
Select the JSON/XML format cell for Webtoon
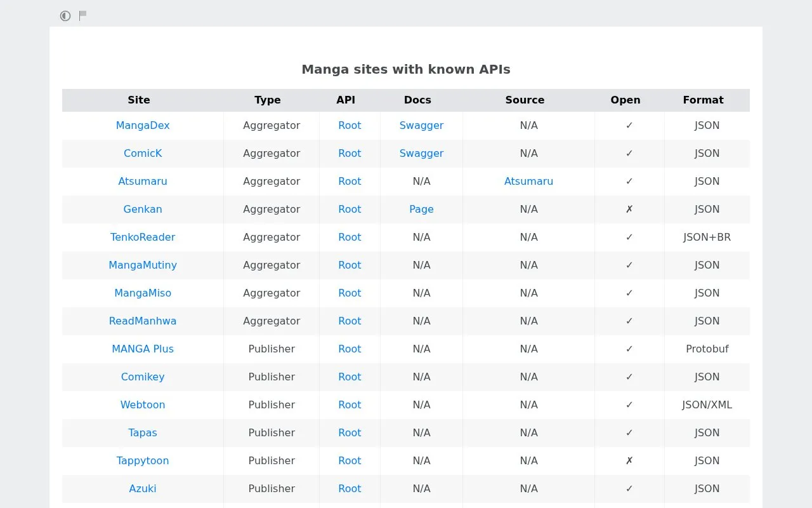click(707, 405)
